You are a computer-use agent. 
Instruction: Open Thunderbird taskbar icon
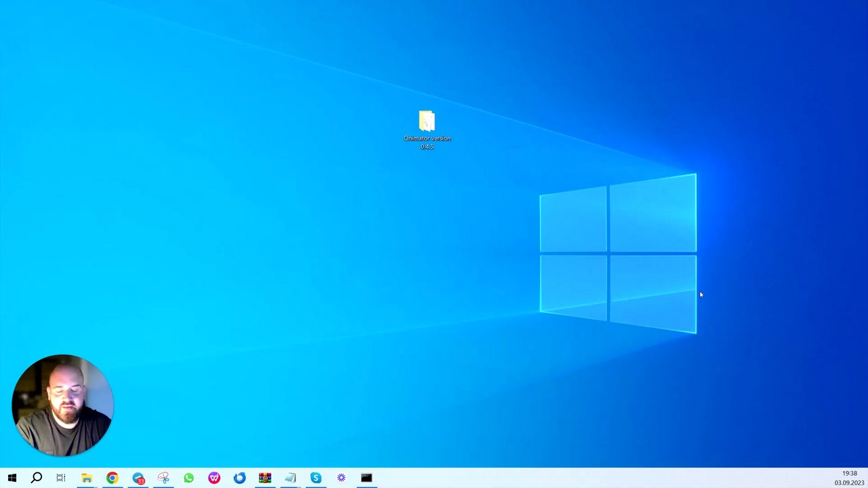tap(239, 478)
